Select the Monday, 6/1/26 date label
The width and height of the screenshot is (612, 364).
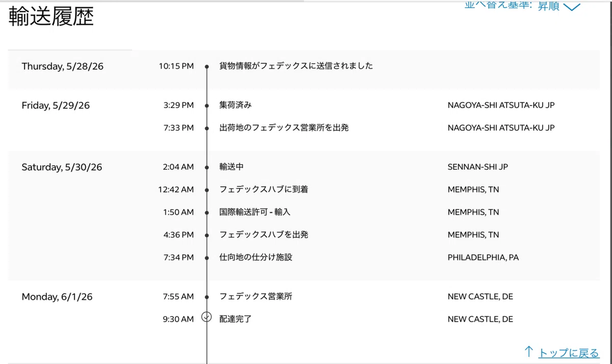point(57,297)
